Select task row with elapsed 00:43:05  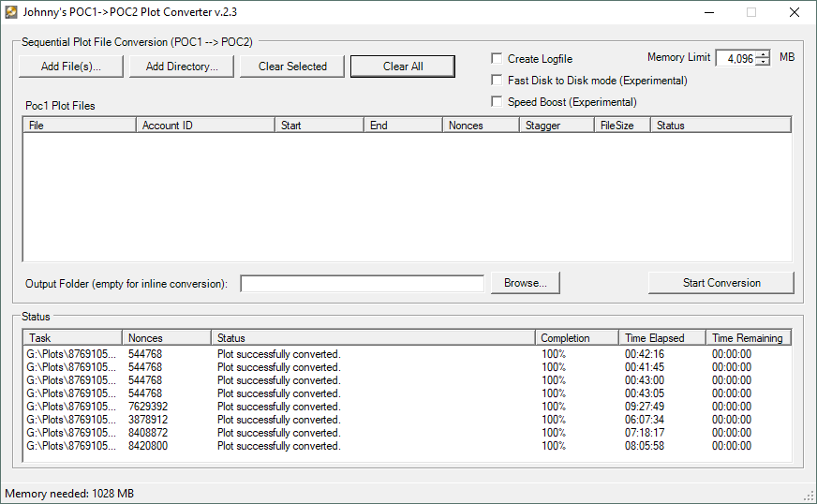407,393
